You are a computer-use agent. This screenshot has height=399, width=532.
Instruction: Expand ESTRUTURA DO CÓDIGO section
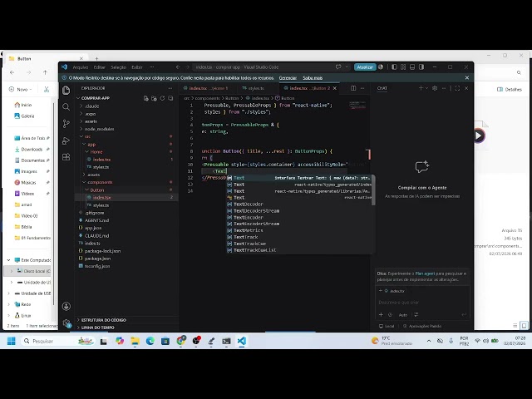click(x=103, y=320)
